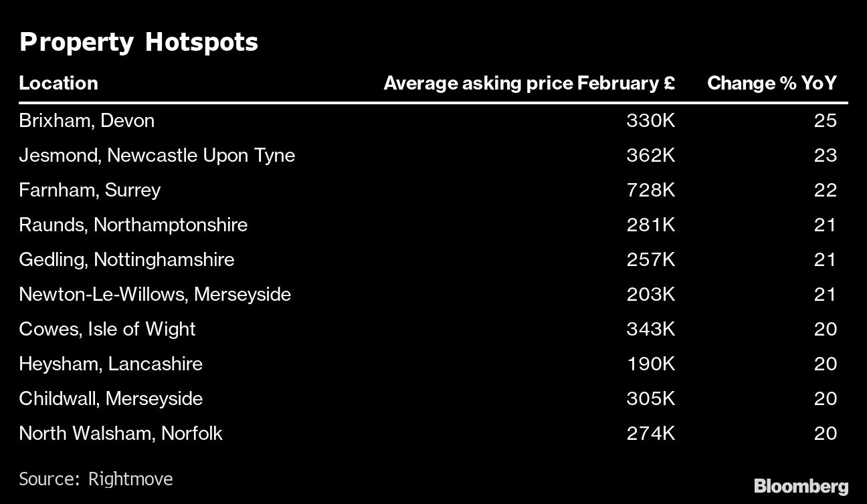Select Childwall, Merseyside location text
The image size is (867, 504).
tap(110, 399)
